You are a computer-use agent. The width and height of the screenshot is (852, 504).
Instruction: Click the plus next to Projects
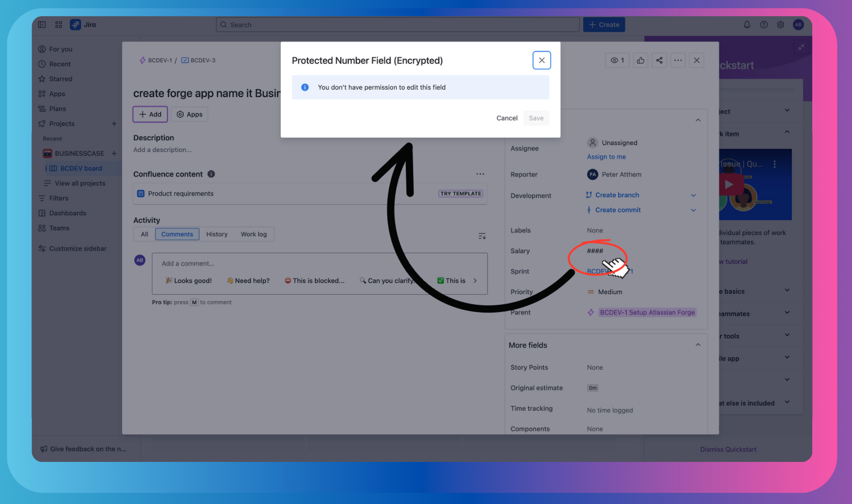[114, 123]
